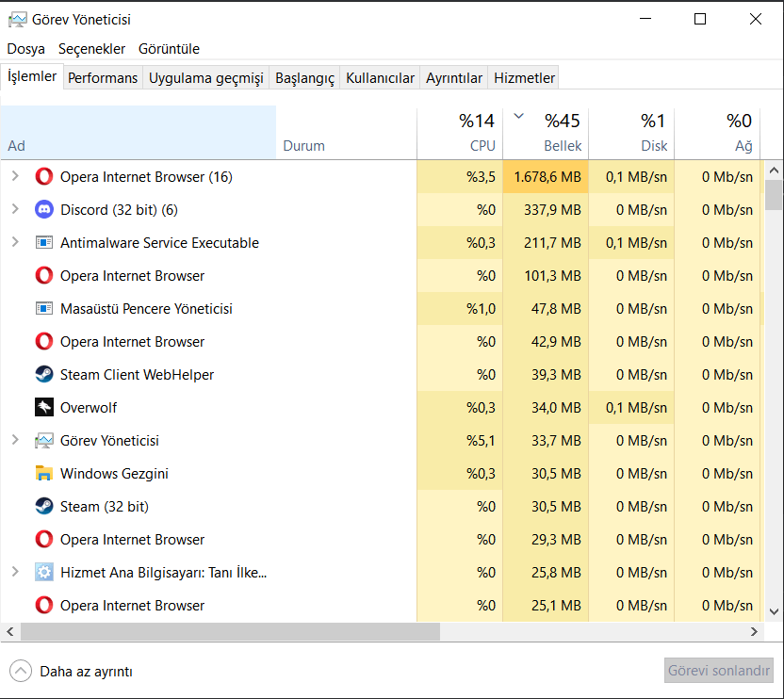The width and height of the screenshot is (784, 699).
Task: Click the %1,0 CPU cell
Action: [460, 308]
